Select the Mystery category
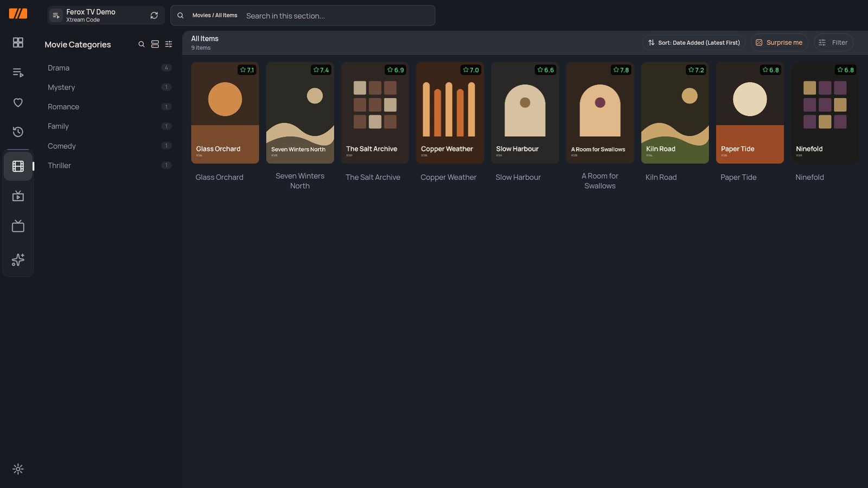The width and height of the screenshot is (868, 488). tap(108, 87)
